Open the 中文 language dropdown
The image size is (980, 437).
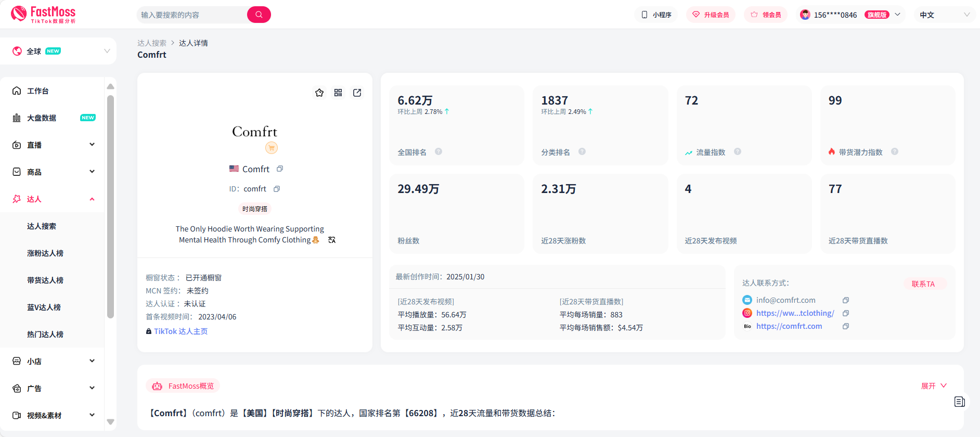click(x=945, y=15)
